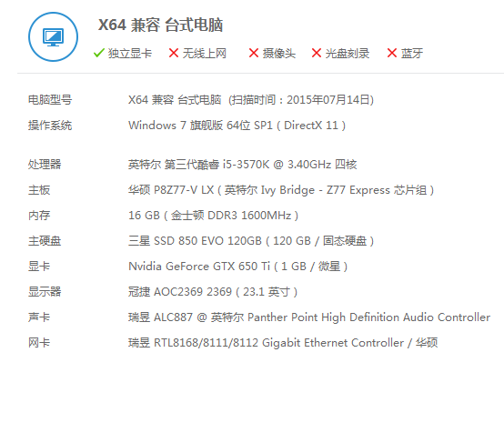This screenshot has width=504, height=423.
Task: Click the red X beside 无线上网
Action: (x=174, y=53)
